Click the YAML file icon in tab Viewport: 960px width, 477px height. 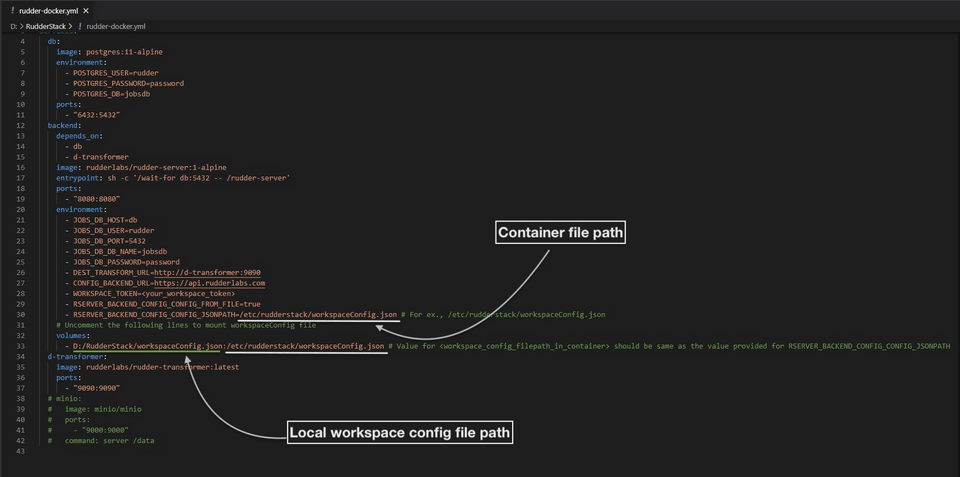13,10
